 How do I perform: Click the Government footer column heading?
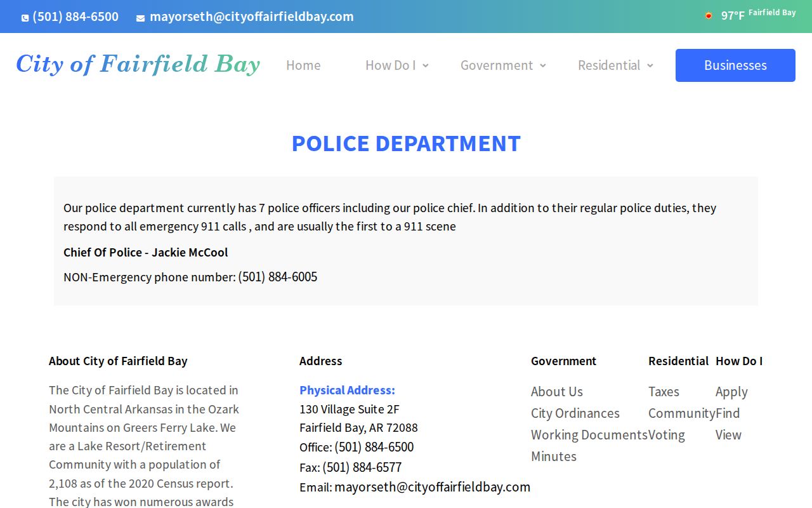(564, 361)
